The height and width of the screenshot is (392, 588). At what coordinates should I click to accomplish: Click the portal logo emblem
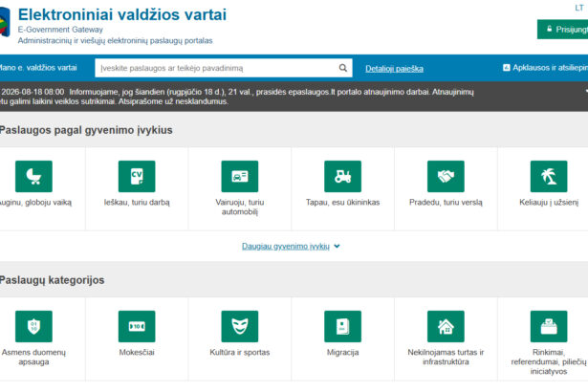pos(5,22)
